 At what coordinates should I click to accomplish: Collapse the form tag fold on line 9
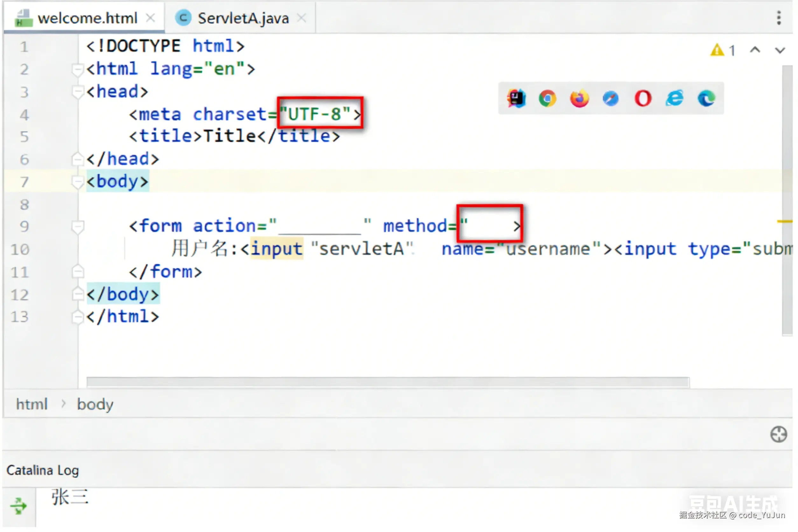tap(78, 226)
